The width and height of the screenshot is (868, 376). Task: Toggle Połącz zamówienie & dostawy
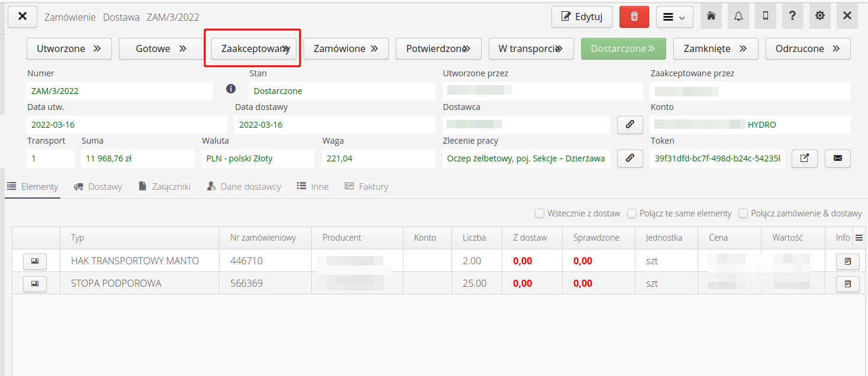[x=743, y=213]
